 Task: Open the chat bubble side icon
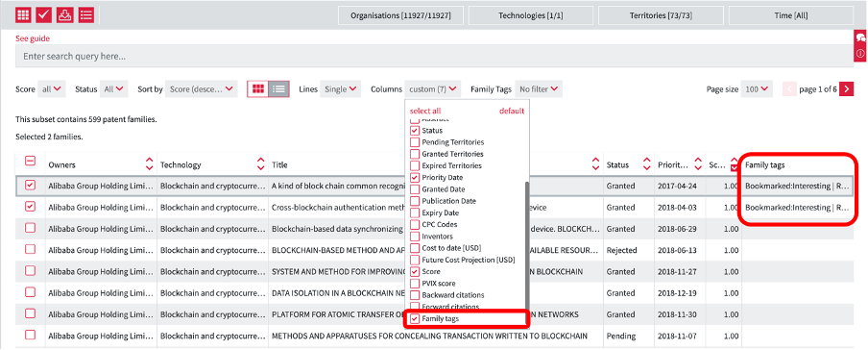[861, 37]
